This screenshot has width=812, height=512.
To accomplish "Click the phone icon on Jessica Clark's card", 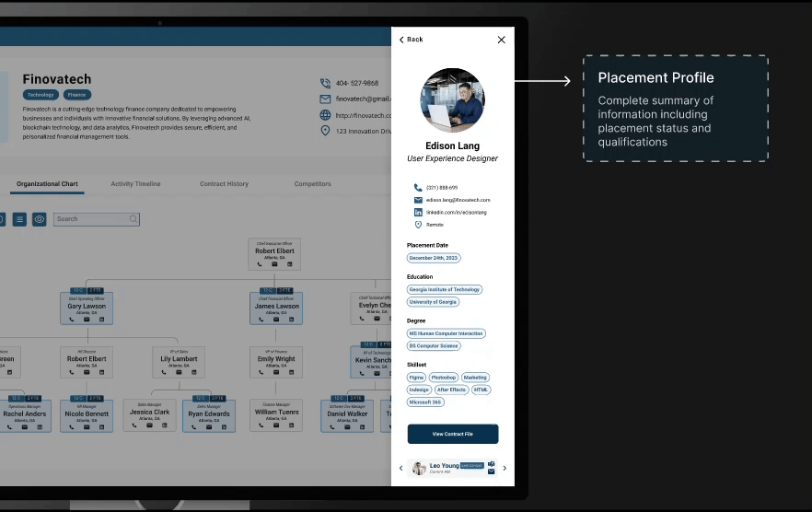I will [134, 425].
